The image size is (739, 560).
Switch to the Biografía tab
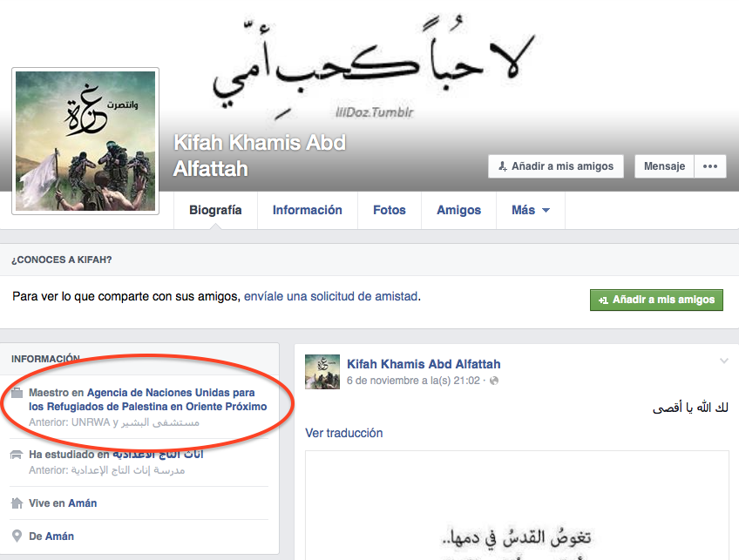tap(215, 210)
